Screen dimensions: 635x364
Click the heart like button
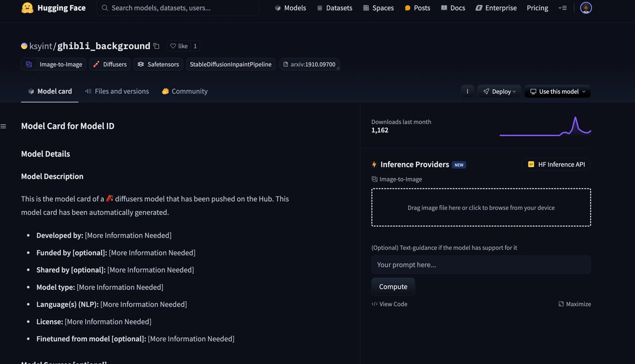pos(178,46)
